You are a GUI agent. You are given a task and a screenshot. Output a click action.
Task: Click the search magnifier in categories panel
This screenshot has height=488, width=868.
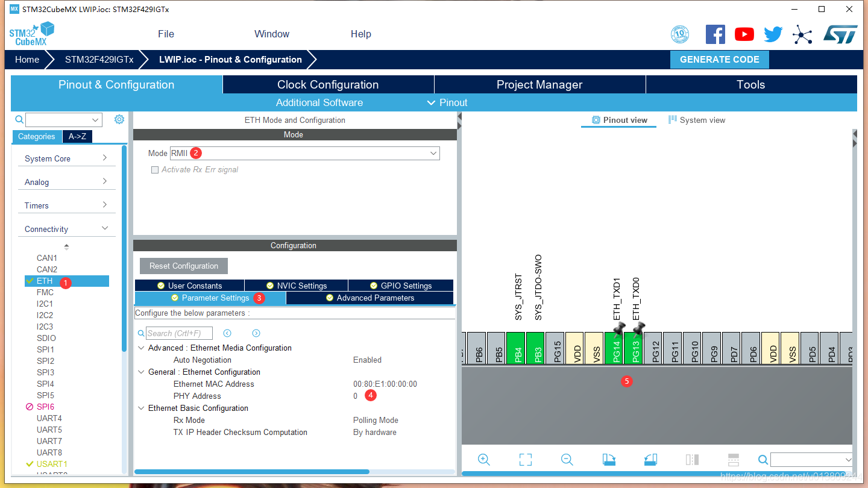[19, 119]
